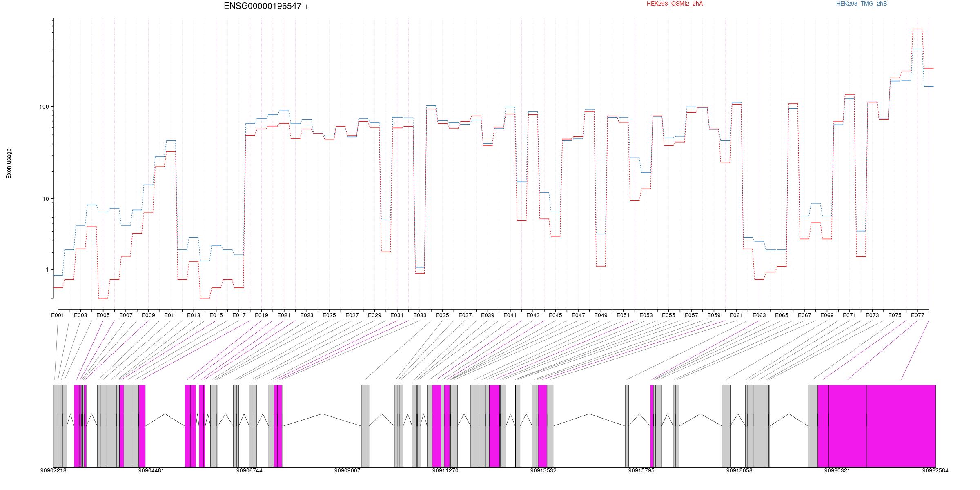980x490 pixels.
Task: Click exon label E067
Action: [804, 315]
